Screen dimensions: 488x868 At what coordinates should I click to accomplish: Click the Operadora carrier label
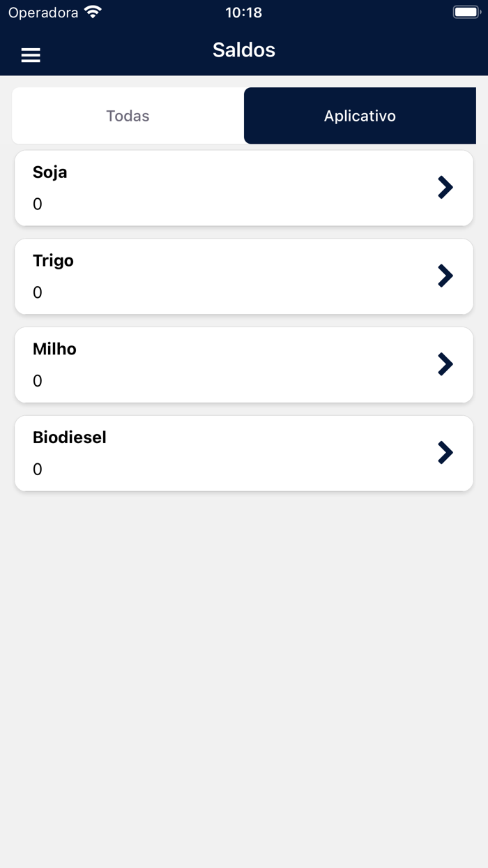[x=43, y=13]
